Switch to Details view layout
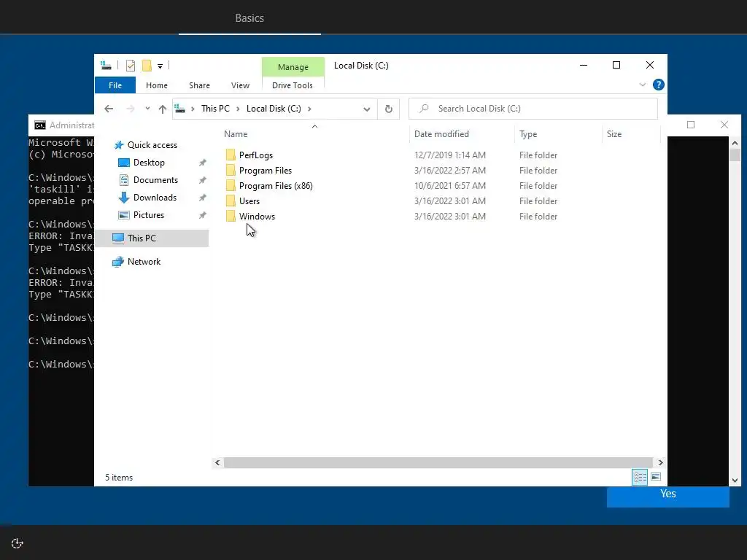 pyautogui.click(x=640, y=477)
